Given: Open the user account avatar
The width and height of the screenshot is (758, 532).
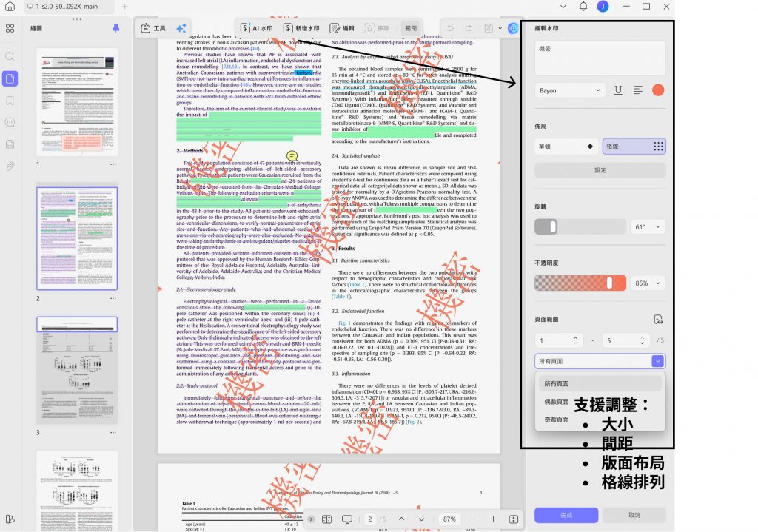Looking at the screenshot, I should pos(603,6).
